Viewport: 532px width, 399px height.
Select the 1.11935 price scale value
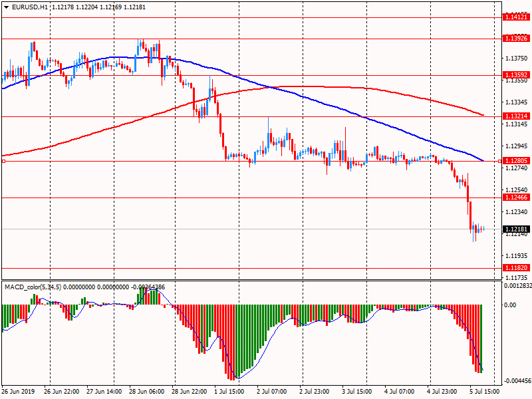click(x=517, y=255)
